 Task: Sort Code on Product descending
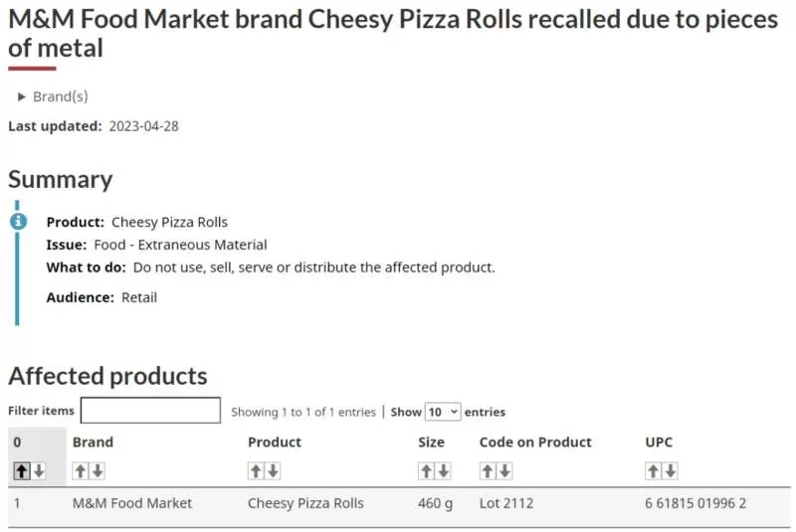click(504, 471)
